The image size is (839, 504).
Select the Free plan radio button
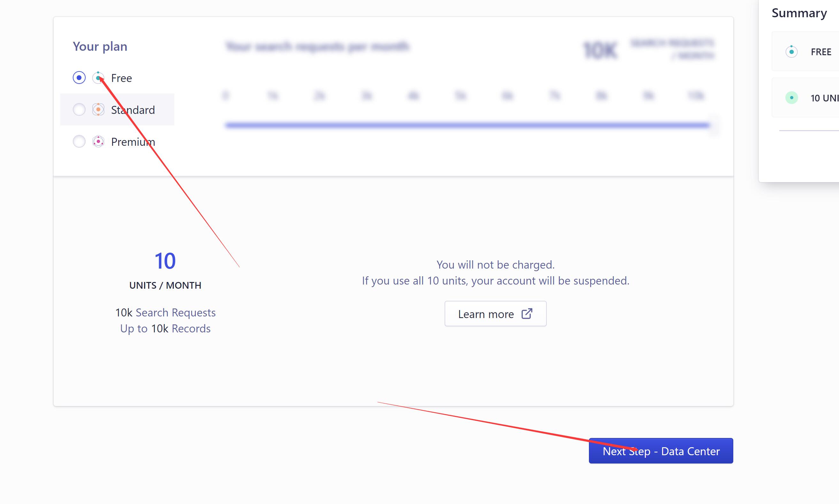coord(79,78)
